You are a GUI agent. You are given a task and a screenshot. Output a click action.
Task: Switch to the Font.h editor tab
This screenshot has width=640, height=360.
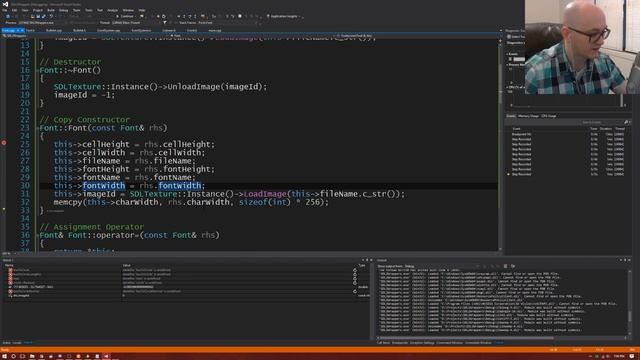click(30, 31)
